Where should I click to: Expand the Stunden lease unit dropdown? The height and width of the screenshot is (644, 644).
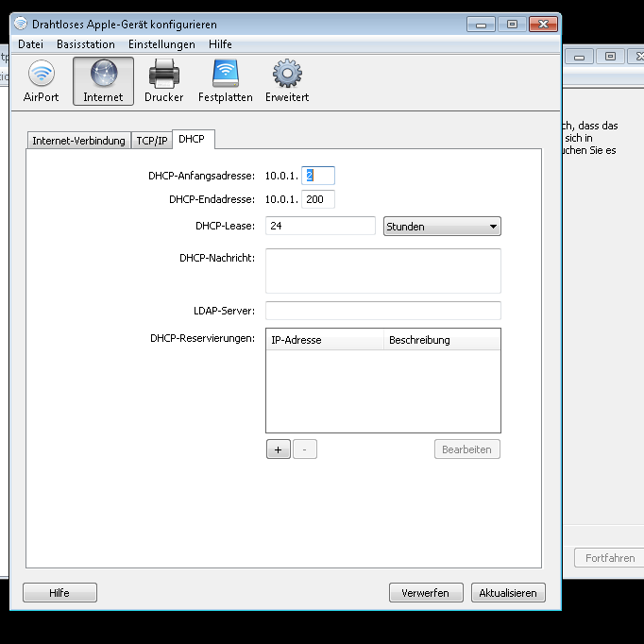coord(442,227)
